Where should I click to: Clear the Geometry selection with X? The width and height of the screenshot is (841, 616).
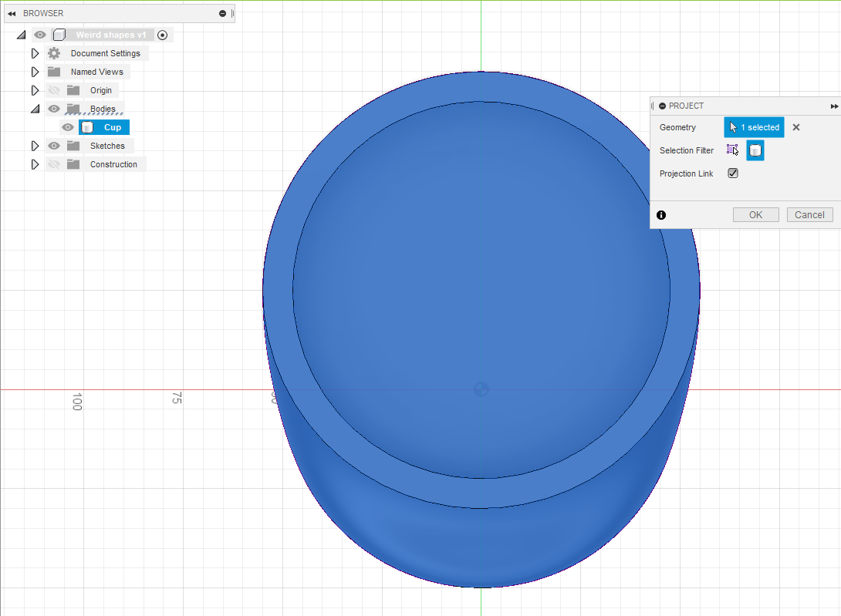pos(796,127)
